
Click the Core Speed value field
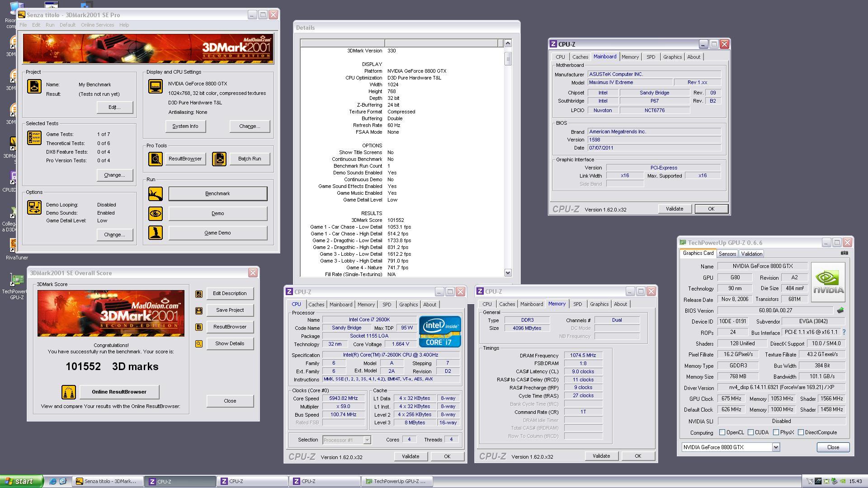tap(344, 399)
